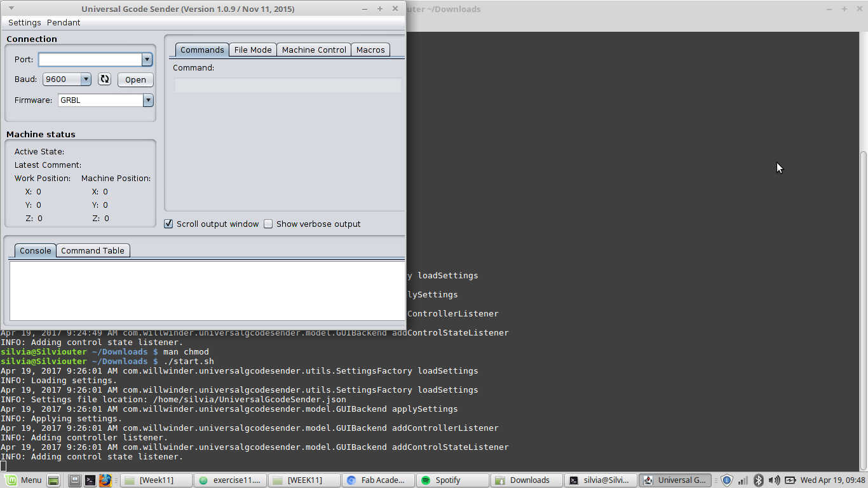Click the Command input field
This screenshot has height=488, width=868.
click(288, 85)
